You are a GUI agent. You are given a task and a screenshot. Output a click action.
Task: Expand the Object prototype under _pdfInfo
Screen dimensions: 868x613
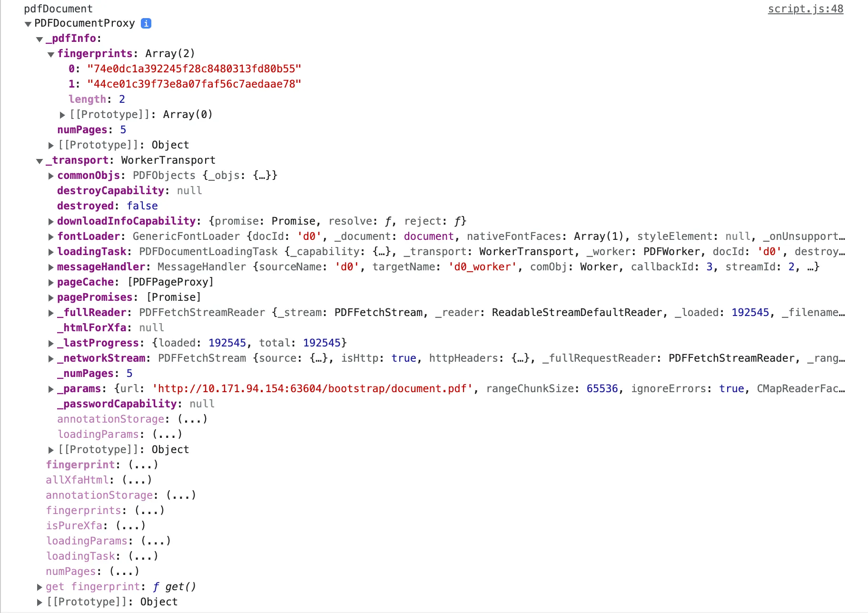[x=51, y=145]
